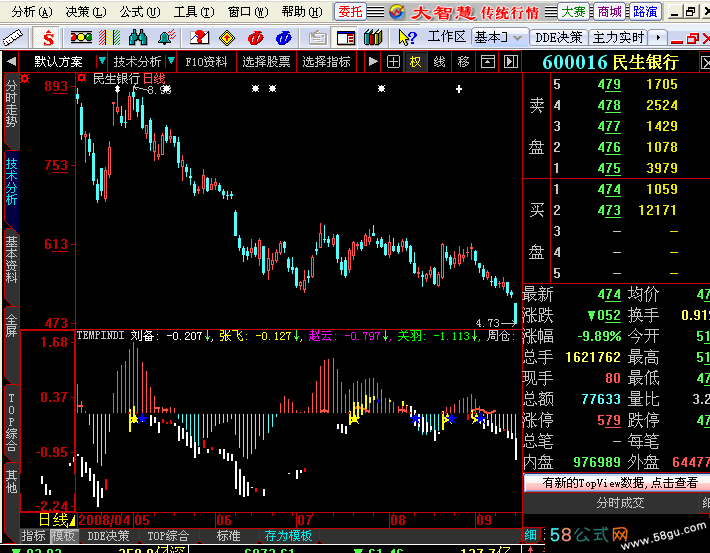Expand the 日线 period selector arrow
This screenshot has width=710, height=553.
pyautogui.click(x=72, y=521)
